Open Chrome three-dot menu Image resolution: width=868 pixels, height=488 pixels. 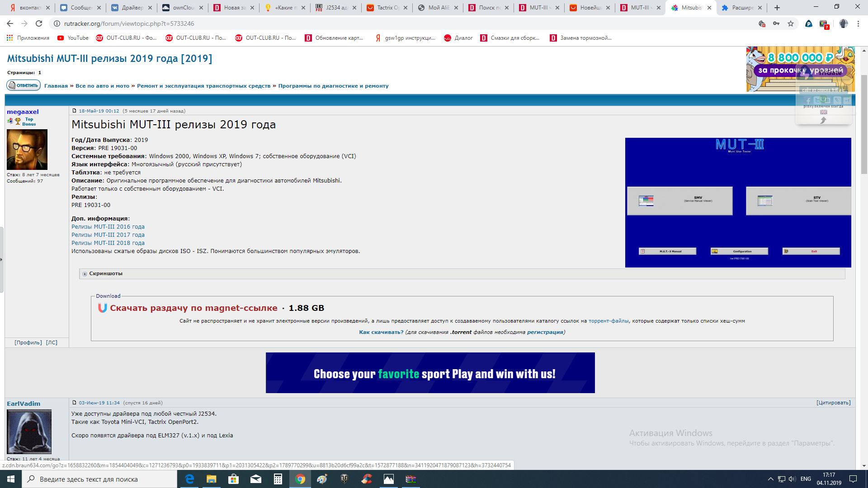point(858,23)
